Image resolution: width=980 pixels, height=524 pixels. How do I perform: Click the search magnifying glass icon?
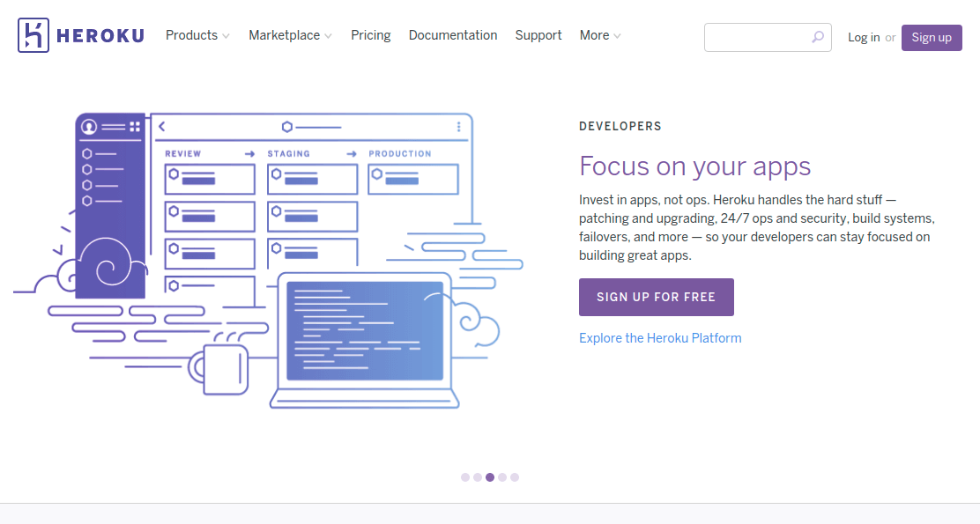[x=817, y=37]
